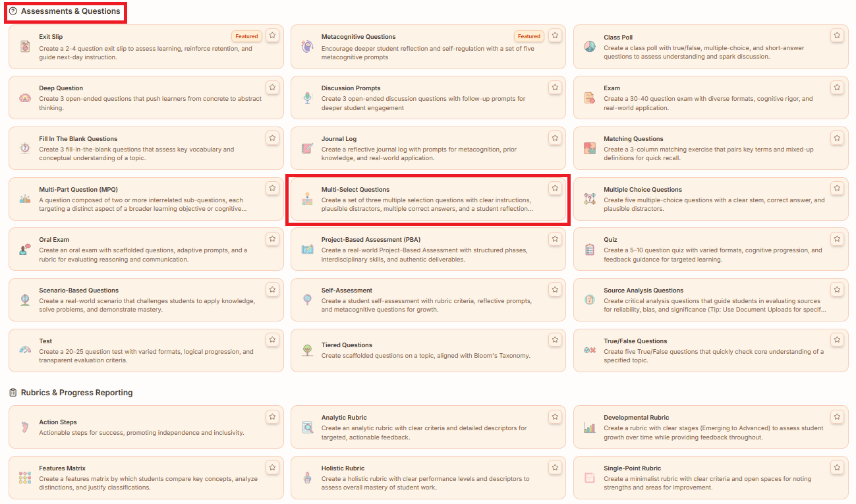Click the Features Matrix grid icon

(x=25, y=478)
